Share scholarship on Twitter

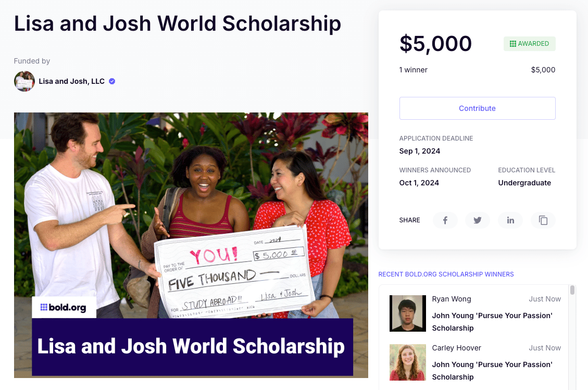pos(478,220)
